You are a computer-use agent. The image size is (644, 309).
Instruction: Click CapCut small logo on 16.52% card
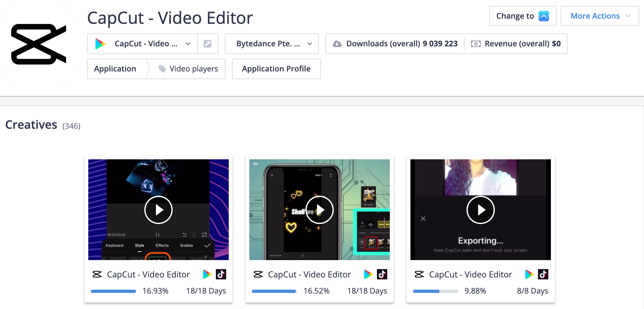258,274
